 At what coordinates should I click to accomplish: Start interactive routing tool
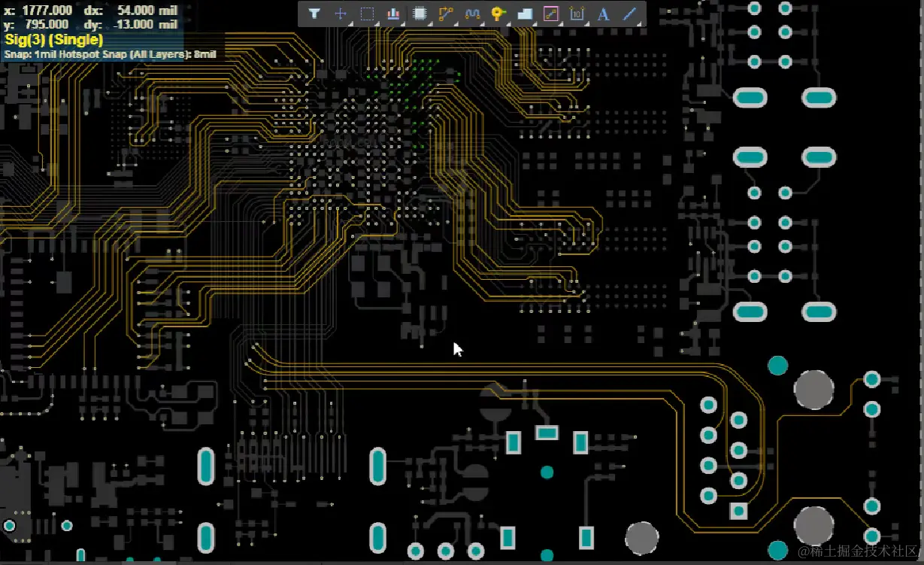pyautogui.click(x=446, y=14)
